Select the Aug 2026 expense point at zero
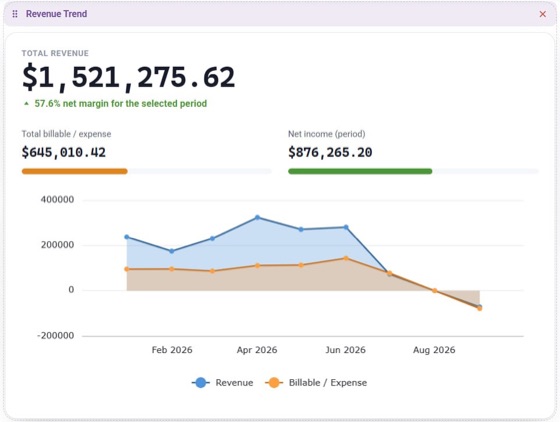This screenshot has height=422, width=560. (x=435, y=291)
